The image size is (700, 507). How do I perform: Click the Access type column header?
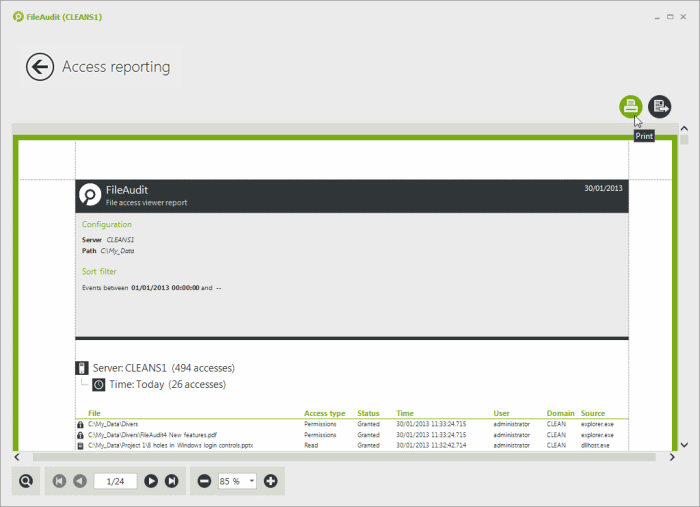324,413
